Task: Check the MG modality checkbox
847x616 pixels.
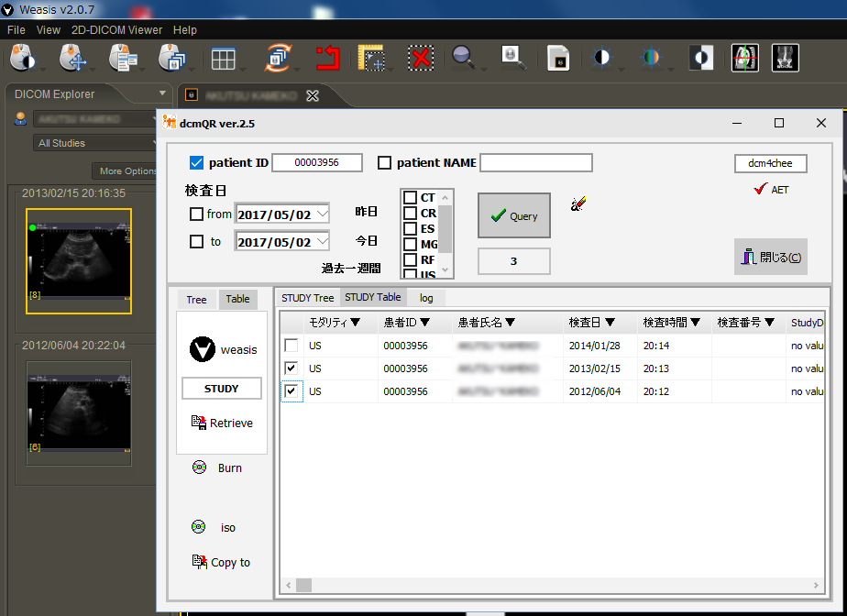Action: pyautogui.click(x=410, y=244)
